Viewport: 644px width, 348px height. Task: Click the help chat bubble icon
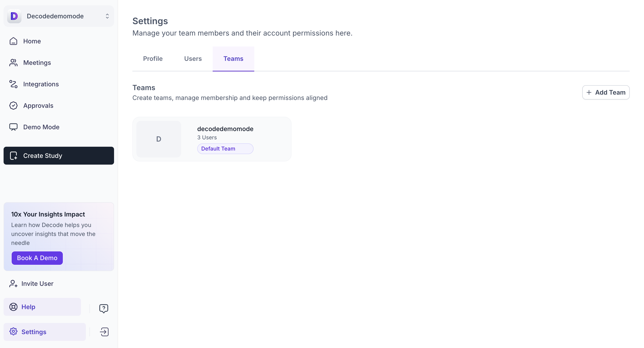point(104,308)
